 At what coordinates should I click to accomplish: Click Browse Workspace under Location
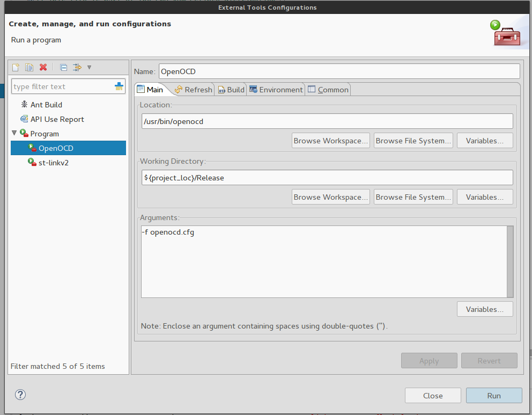(331, 141)
